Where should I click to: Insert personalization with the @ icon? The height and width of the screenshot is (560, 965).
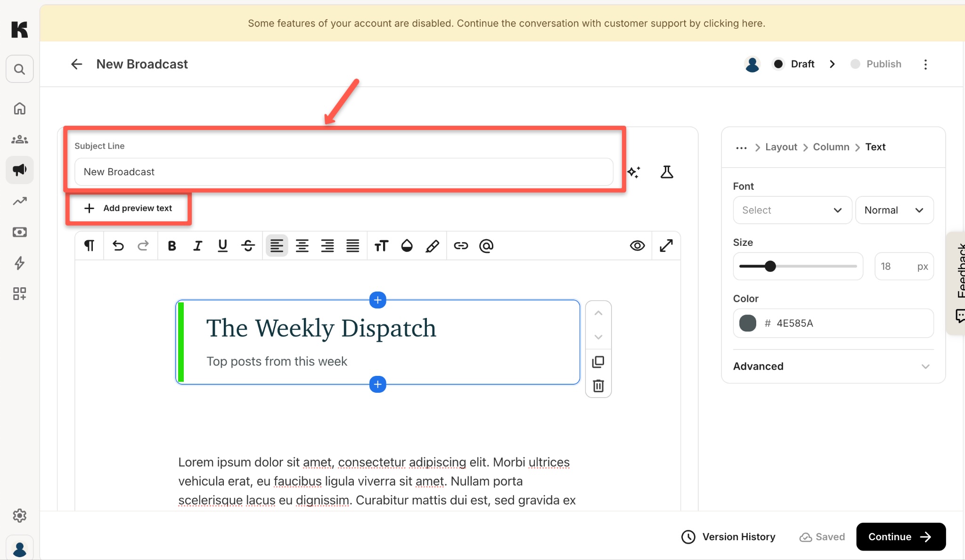(x=486, y=245)
